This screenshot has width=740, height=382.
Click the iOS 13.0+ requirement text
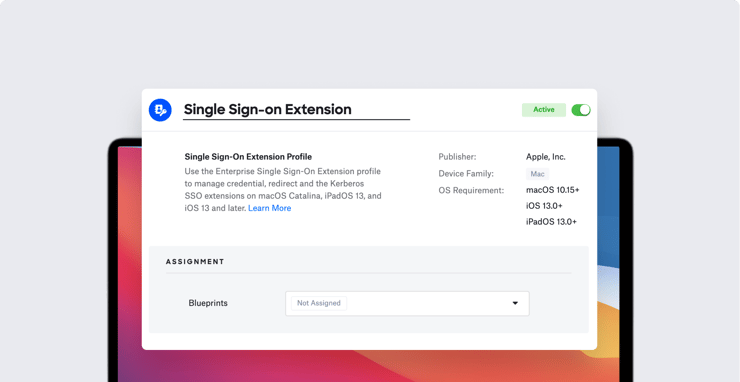(x=544, y=206)
